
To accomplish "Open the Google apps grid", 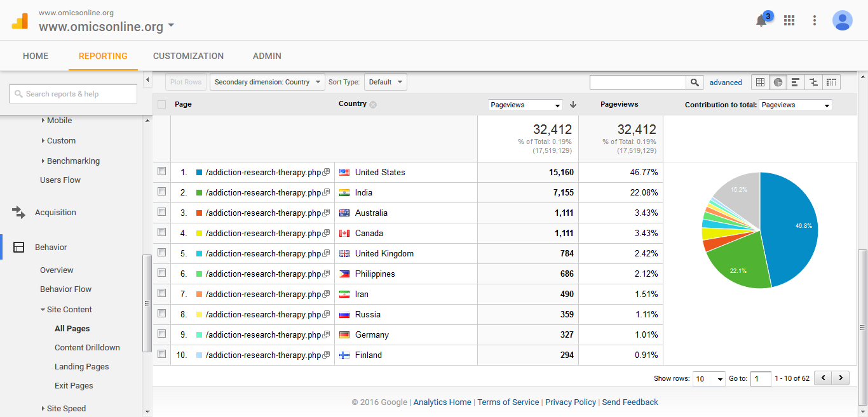I will point(789,20).
